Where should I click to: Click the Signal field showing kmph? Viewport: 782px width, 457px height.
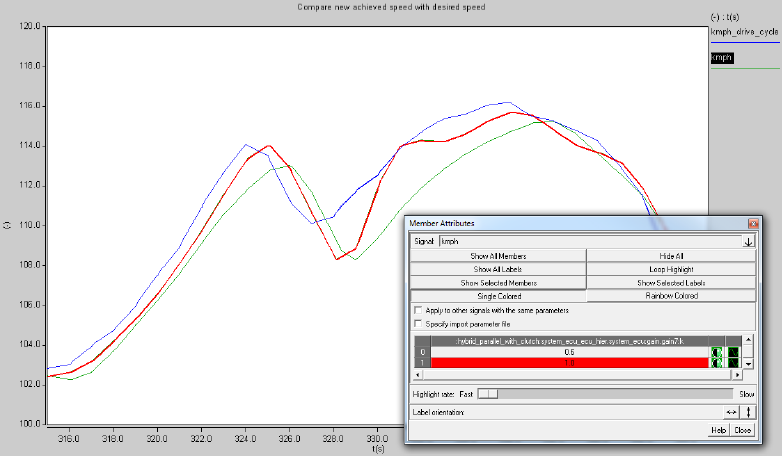[x=591, y=241]
